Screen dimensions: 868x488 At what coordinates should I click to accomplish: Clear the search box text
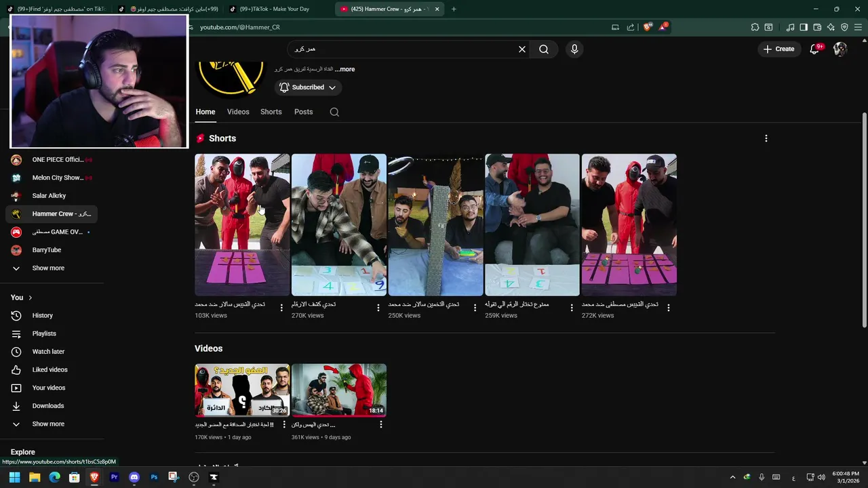[522, 49]
